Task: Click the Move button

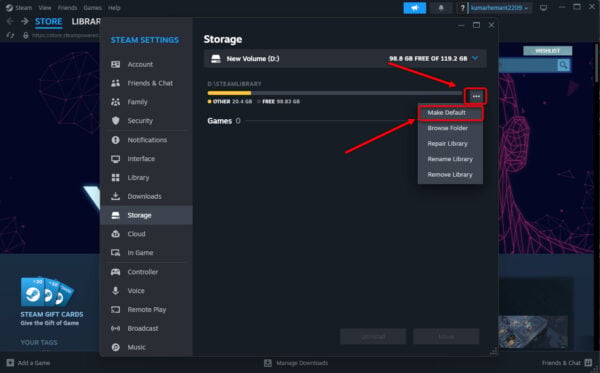Action: [x=446, y=337]
